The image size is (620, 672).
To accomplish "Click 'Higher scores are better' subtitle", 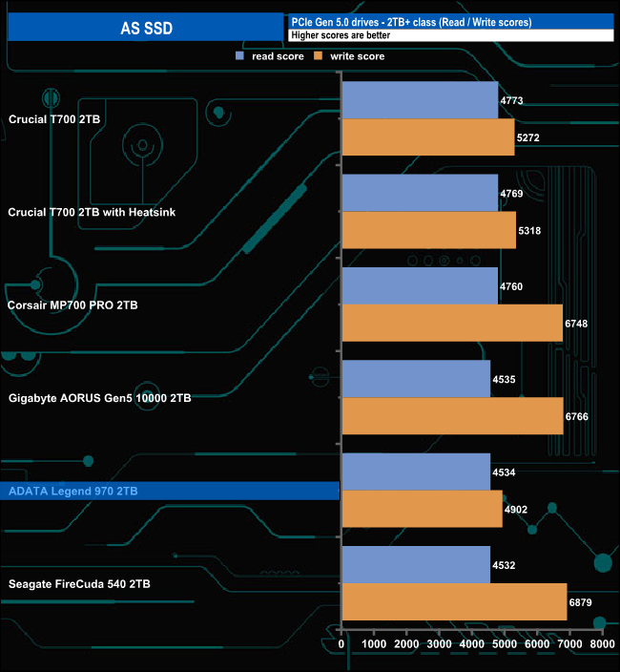I will tap(341, 35).
